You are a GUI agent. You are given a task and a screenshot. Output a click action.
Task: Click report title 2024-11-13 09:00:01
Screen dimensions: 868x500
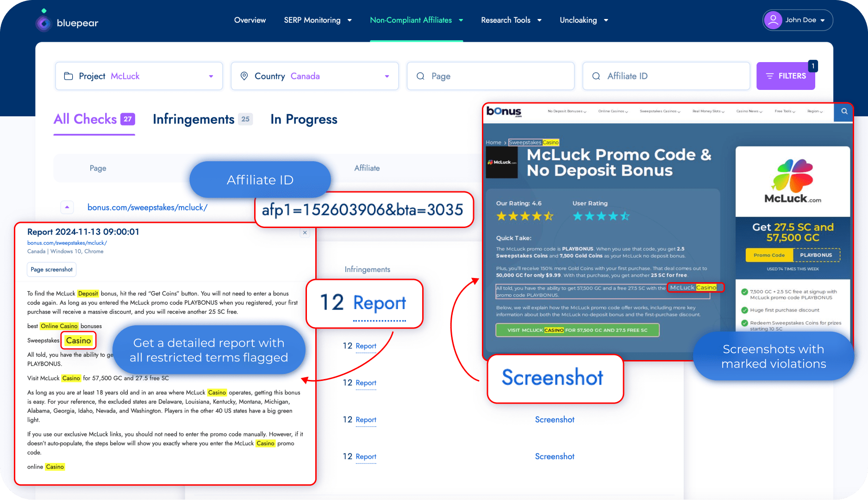point(83,232)
